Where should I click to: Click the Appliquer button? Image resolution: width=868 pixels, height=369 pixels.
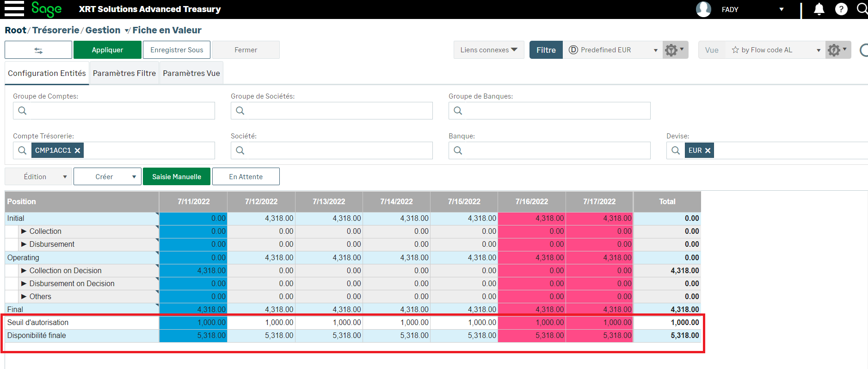[x=107, y=50]
